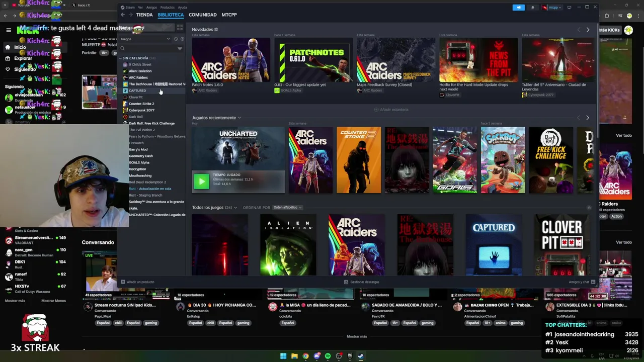
Task: Open Explorar in Kick sidebar
Action: tap(18, 58)
